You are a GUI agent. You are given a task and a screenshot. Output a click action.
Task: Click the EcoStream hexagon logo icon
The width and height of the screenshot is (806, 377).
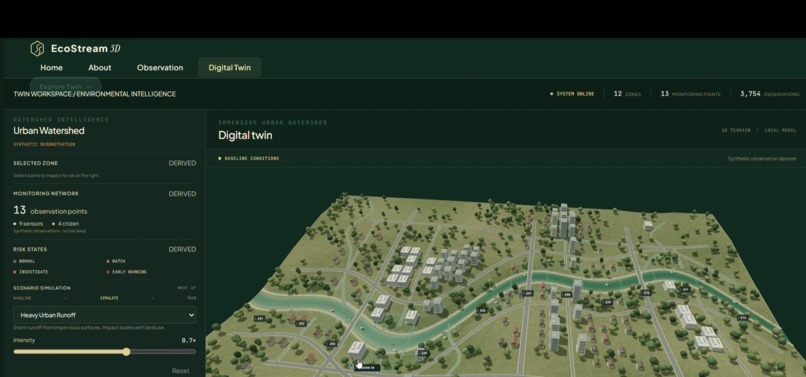point(37,49)
